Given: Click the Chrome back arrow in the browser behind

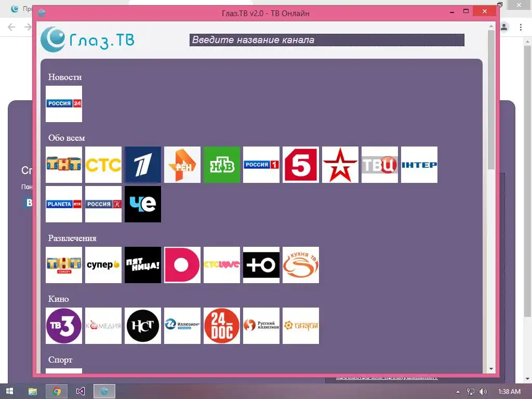Looking at the screenshot, I should 11,27.
